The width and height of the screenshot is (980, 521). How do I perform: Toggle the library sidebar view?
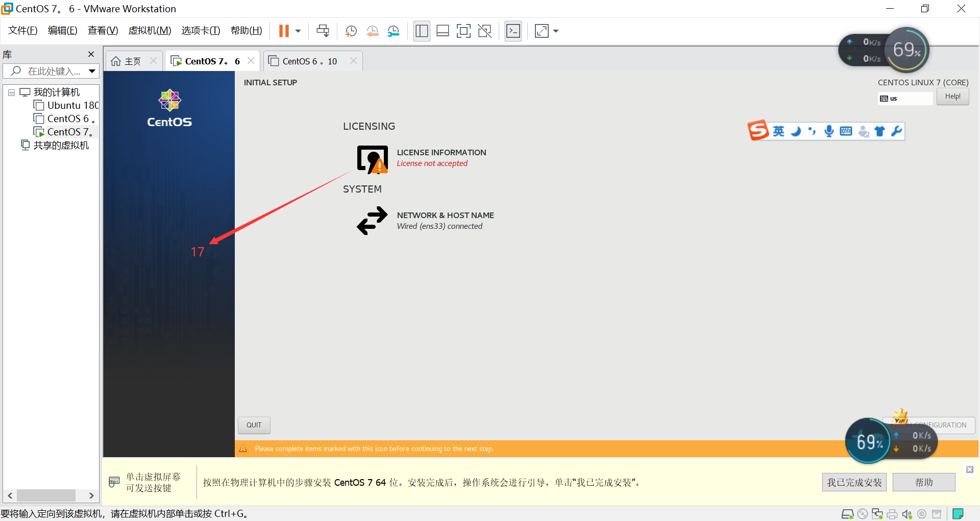coord(422,31)
